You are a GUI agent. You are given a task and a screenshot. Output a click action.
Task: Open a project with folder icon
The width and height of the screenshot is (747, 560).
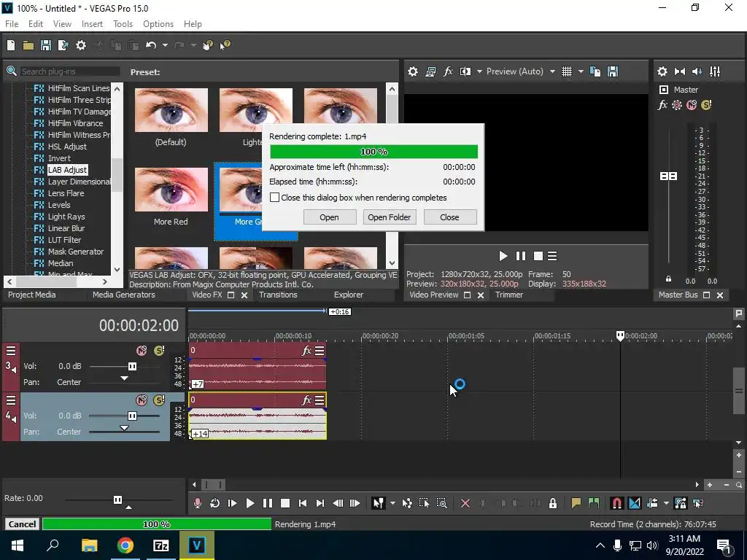coord(28,45)
